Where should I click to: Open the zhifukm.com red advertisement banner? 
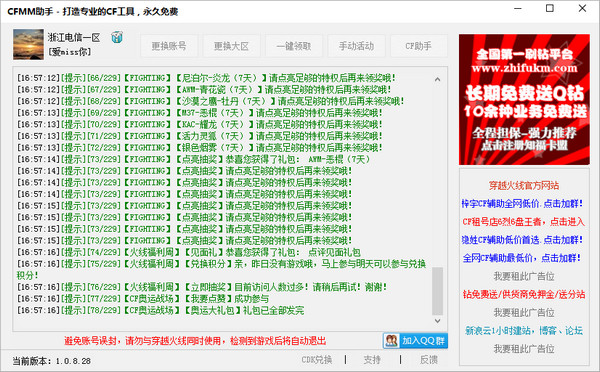tap(524, 100)
